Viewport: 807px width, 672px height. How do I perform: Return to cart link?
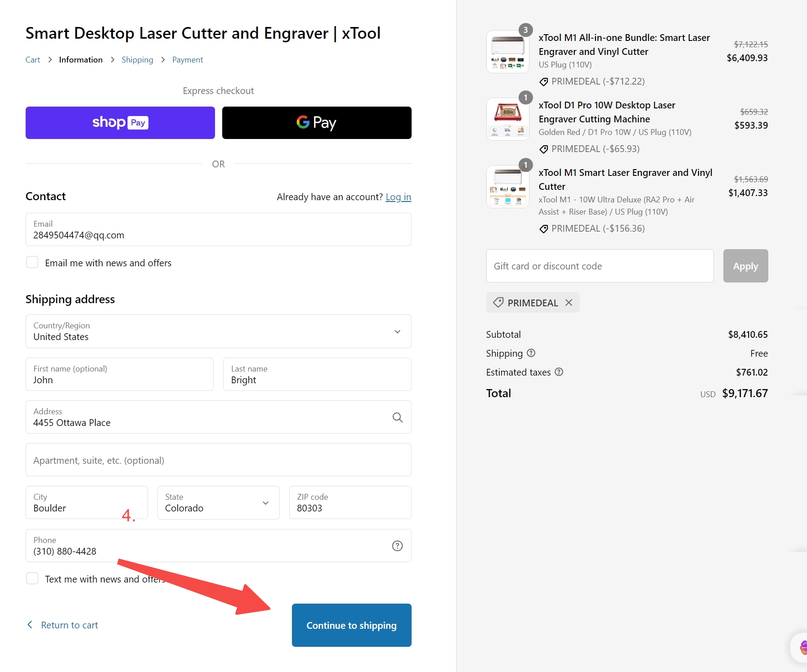(x=70, y=625)
